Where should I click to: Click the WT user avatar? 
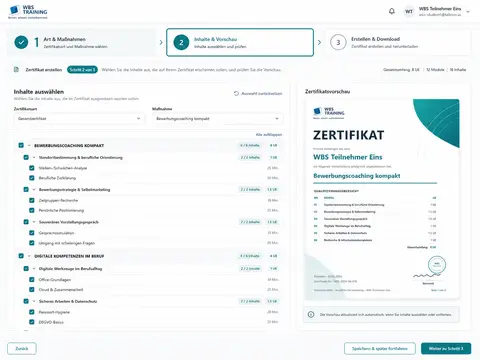coord(409,11)
